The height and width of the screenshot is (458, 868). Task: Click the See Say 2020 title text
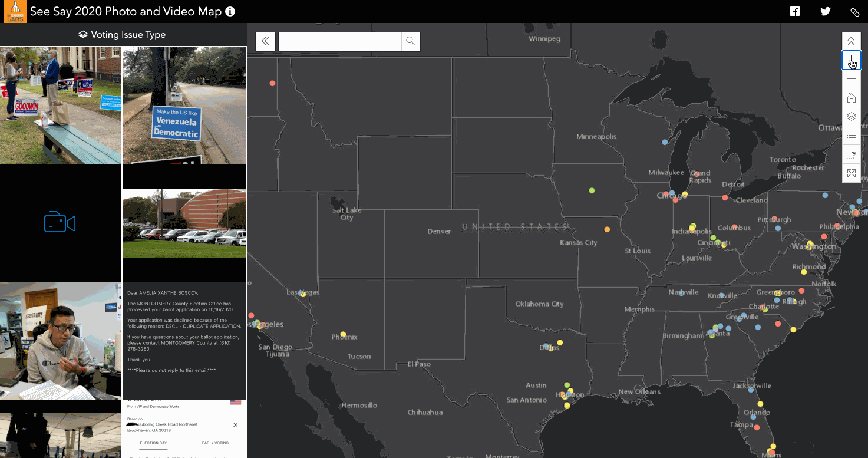pos(126,11)
